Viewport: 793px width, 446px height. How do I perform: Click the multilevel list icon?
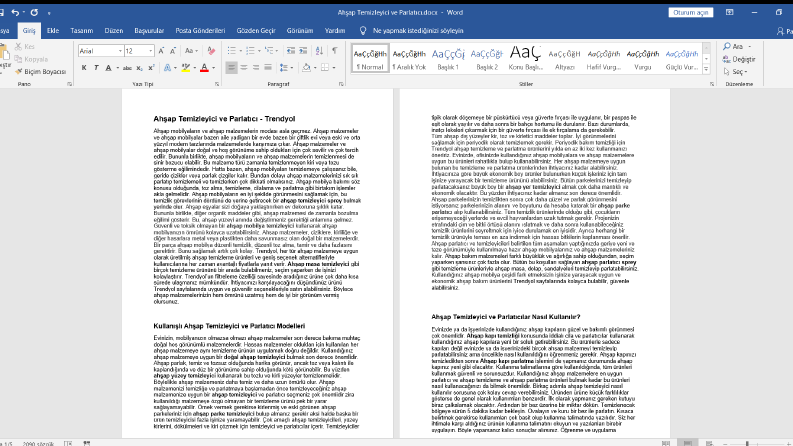pos(269,51)
